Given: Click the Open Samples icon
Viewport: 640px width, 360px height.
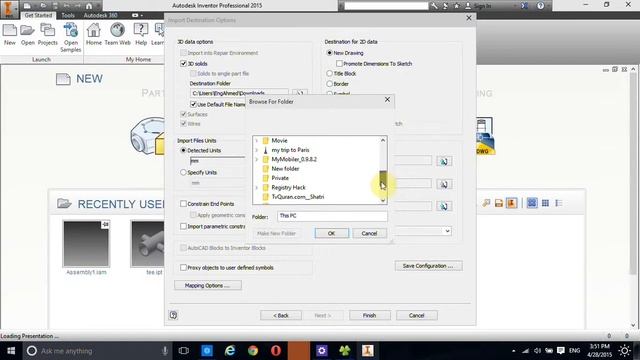Looking at the screenshot, I should coord(71,30).
